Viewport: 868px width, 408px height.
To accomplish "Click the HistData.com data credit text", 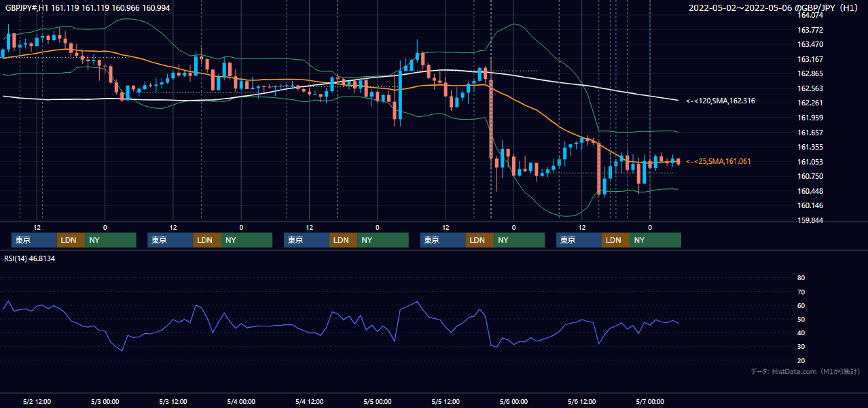I will coord(806,371).
